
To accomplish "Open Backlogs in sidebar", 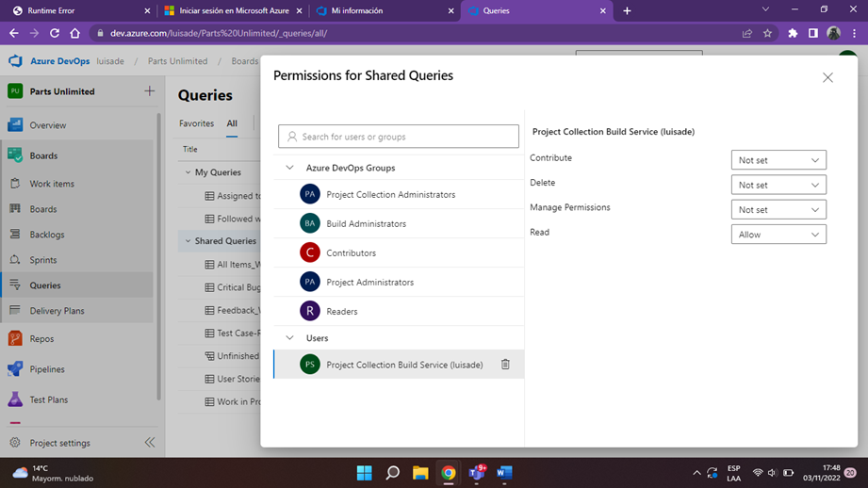I will [x=46, y=235].
